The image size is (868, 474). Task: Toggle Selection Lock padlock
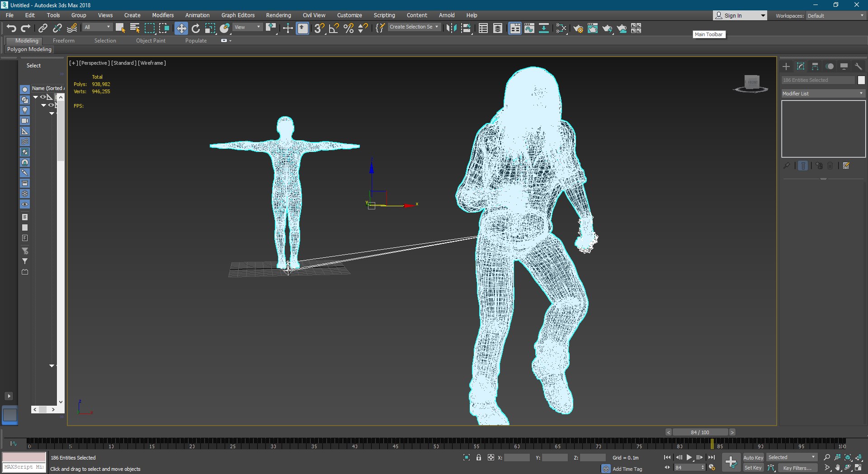point(479,458)
